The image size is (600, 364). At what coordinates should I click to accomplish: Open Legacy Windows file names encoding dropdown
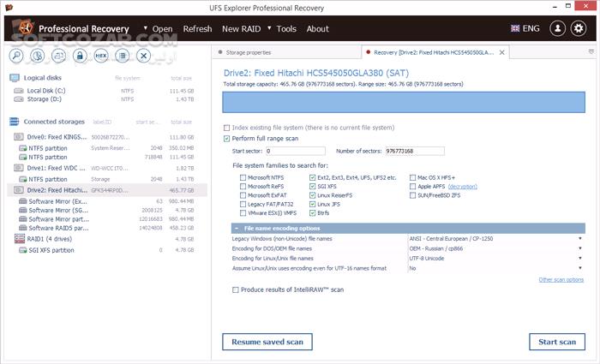(580, 239)
